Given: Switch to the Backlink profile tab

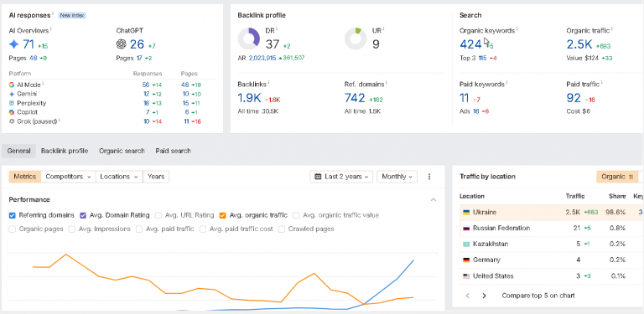Looking at the screenshot, I should (x=65, y=151).
